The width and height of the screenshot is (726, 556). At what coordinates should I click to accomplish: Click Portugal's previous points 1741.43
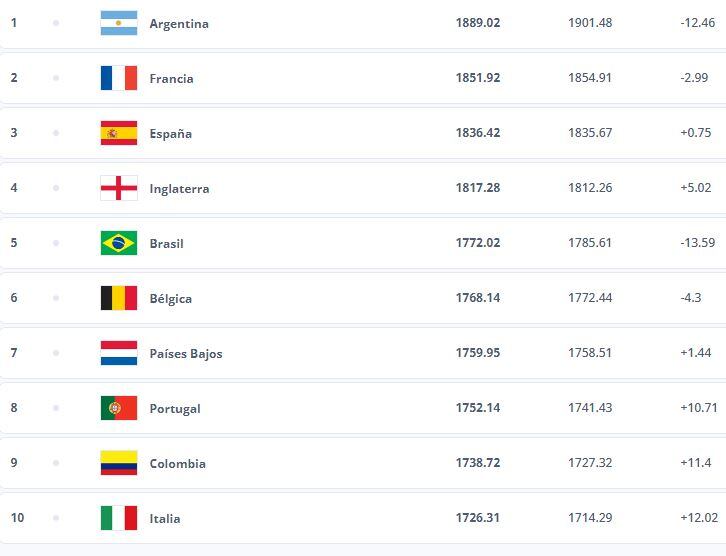pos(591,408)
